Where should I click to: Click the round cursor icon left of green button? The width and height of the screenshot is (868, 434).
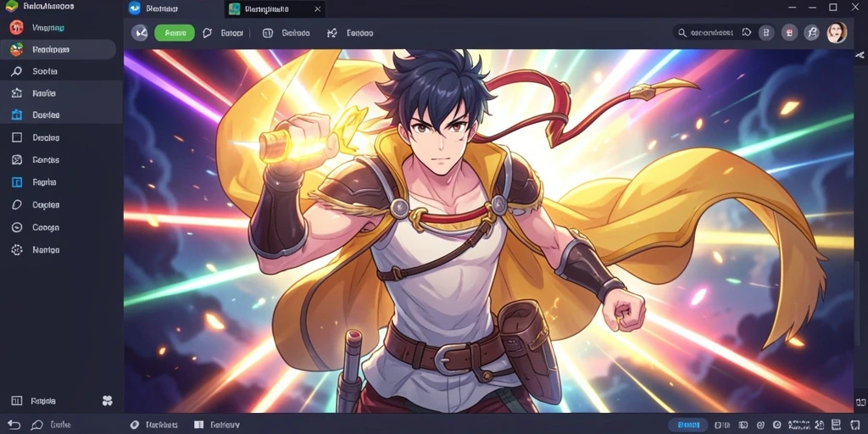[140, 33]
